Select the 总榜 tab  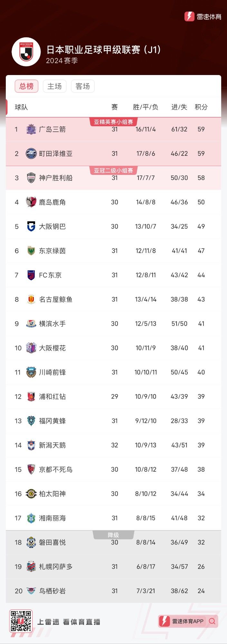26,86
